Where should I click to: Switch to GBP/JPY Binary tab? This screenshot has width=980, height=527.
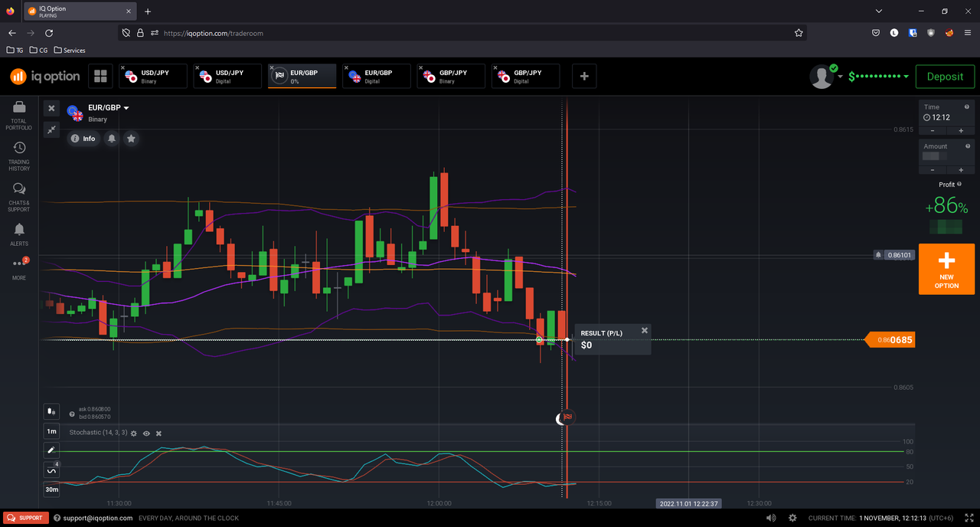[452, 77]
